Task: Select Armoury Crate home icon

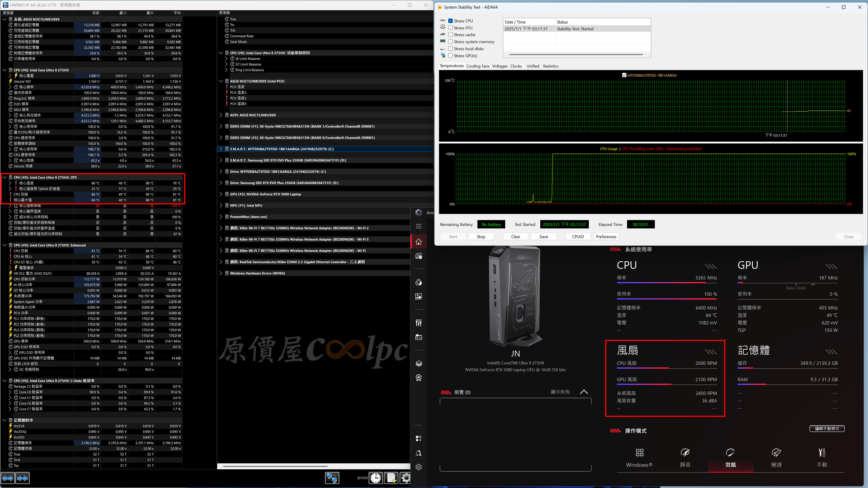Action: click(418, 242)
